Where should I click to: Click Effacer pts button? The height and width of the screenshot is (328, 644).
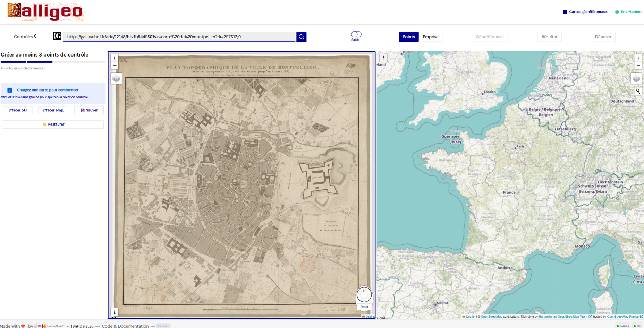point(18,110)
